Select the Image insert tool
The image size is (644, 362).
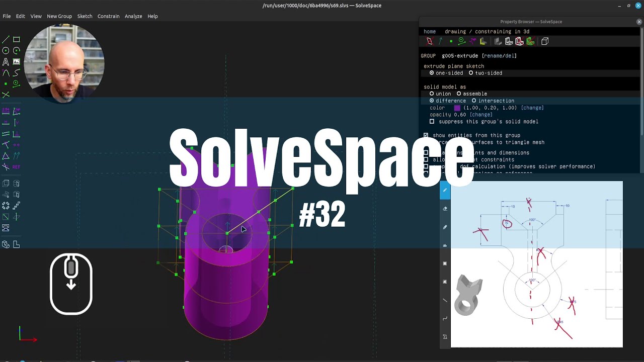[x=17, y=62]
